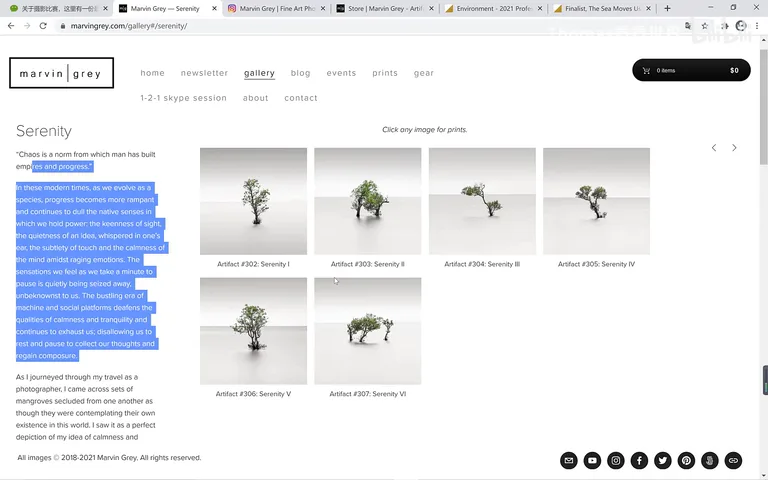Open the Pinterest social icon

[686, 460]
